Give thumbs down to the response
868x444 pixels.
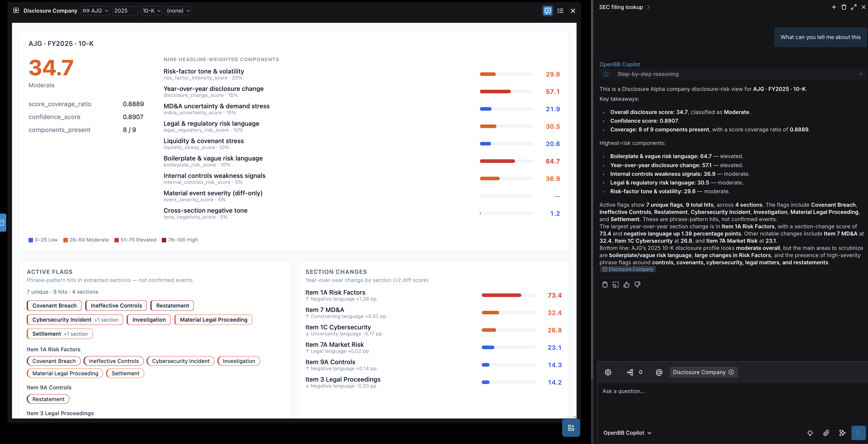click(637, 285)
